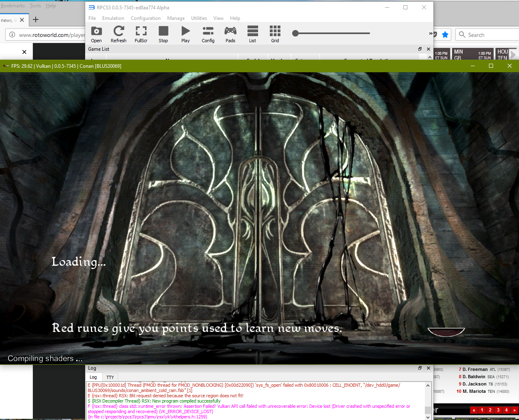Enter fullscreen with the FullScr icon
Viewport: 519px width, 420px height.
click(141, 34)
